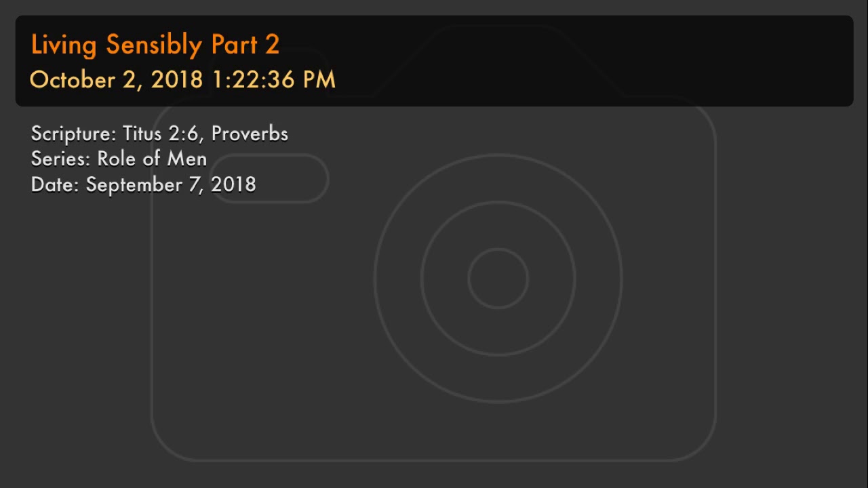Click the "1:22:36 PM" time stamp
Image resolution: width=868 pixels, height=488 pixels.
click(x=274, y=80)
